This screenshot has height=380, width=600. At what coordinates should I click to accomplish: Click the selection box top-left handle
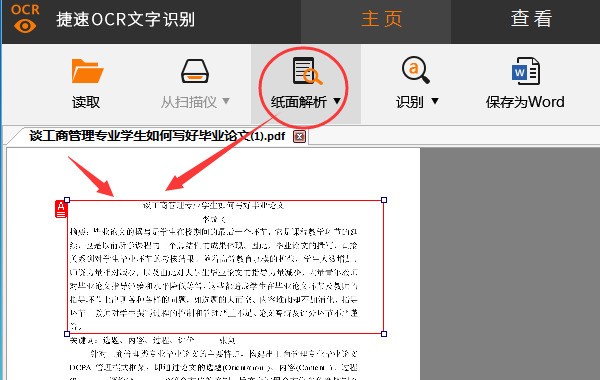pos(67,200)
